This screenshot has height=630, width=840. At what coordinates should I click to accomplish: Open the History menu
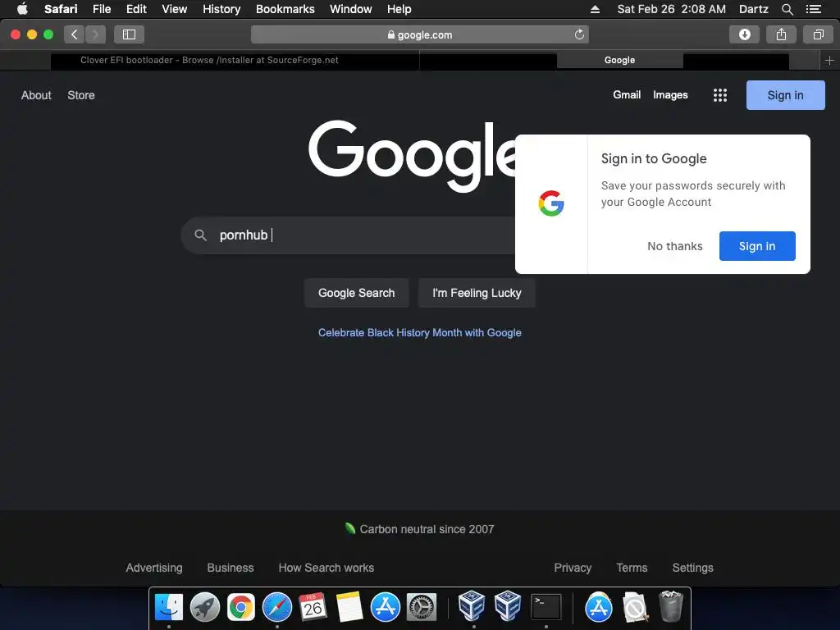pyautogui.click(x=221, y=9)
